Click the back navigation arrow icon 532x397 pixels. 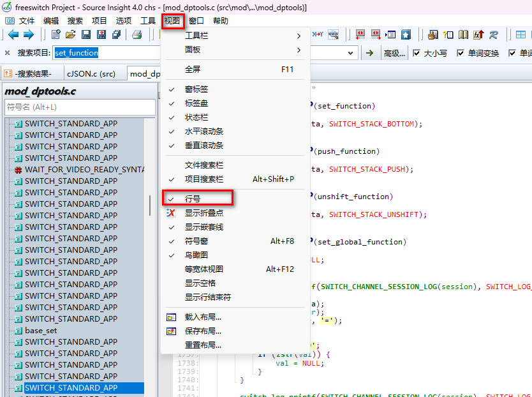pos(13,34)
